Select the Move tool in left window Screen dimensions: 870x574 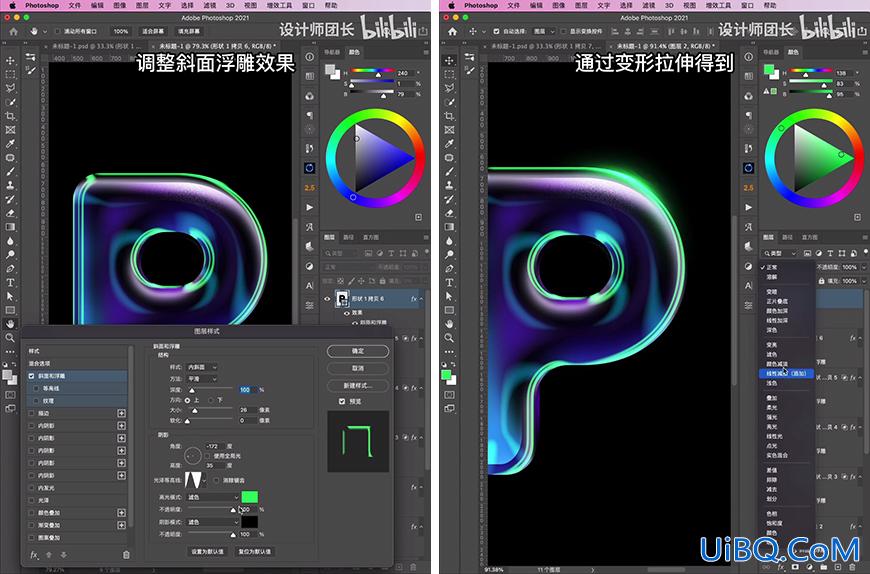point(11,60)
